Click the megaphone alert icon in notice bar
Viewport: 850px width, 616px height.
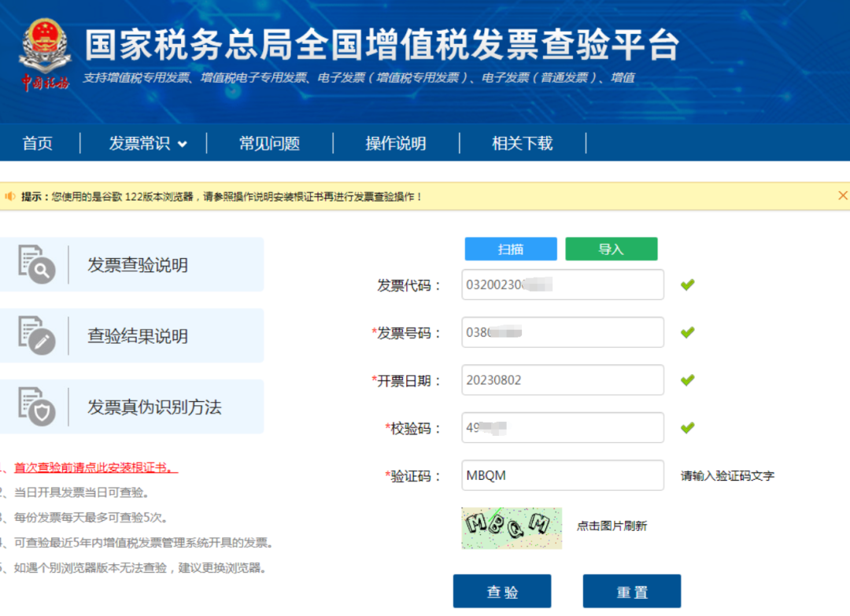10,194
